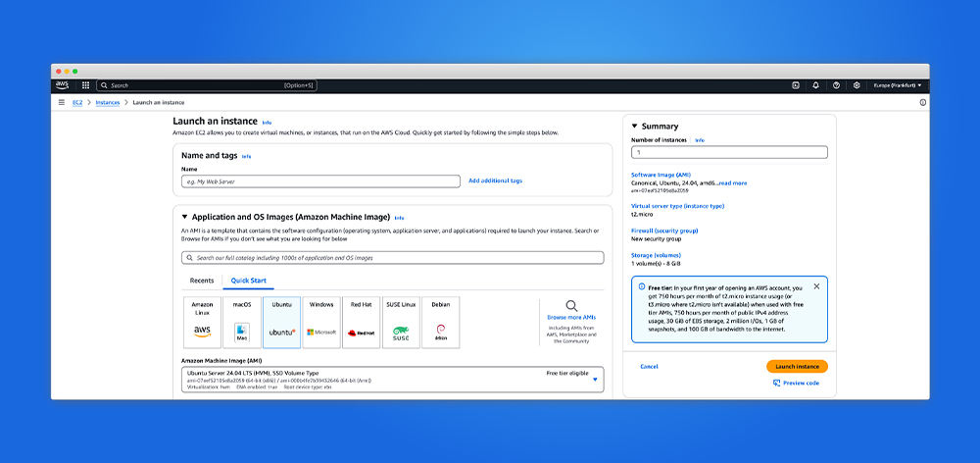Select the Windows AMI tile
Image resolution: width=980 pixels, height=463 pixels.
point(321,322)
